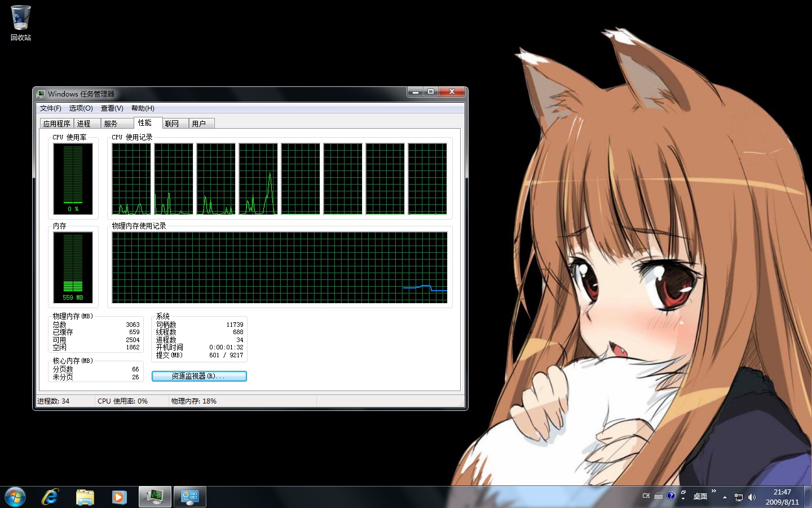Select the 性能 tab
The width and height of the screenshot is (812, 508).
pos(148,122)
